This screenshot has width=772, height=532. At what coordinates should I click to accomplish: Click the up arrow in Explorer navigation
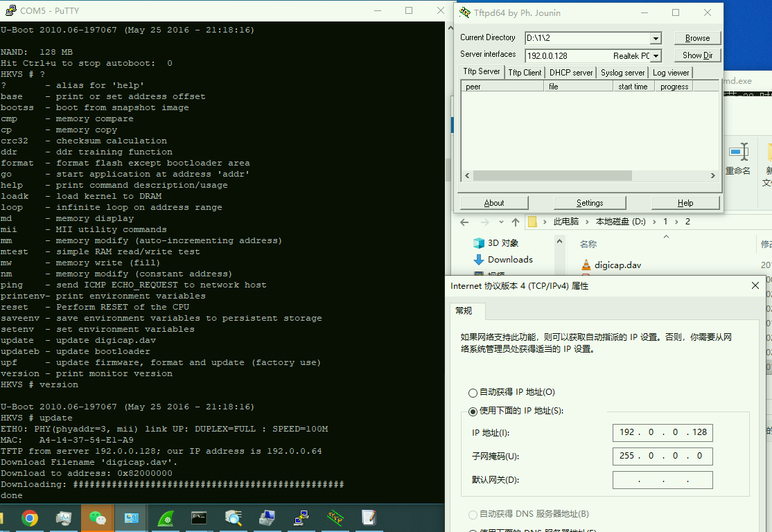[515, 222]
